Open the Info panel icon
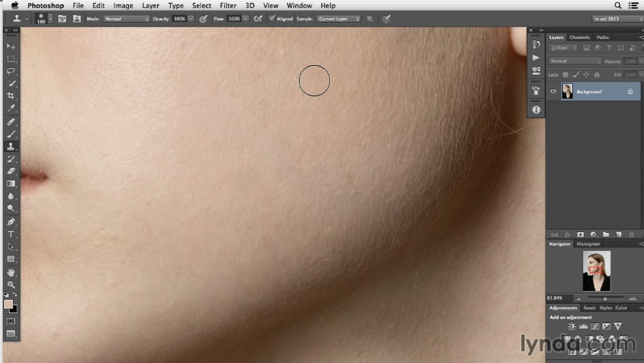Viewport: 644px width, 363px height. pyautogui.click(x=536, y=110)
